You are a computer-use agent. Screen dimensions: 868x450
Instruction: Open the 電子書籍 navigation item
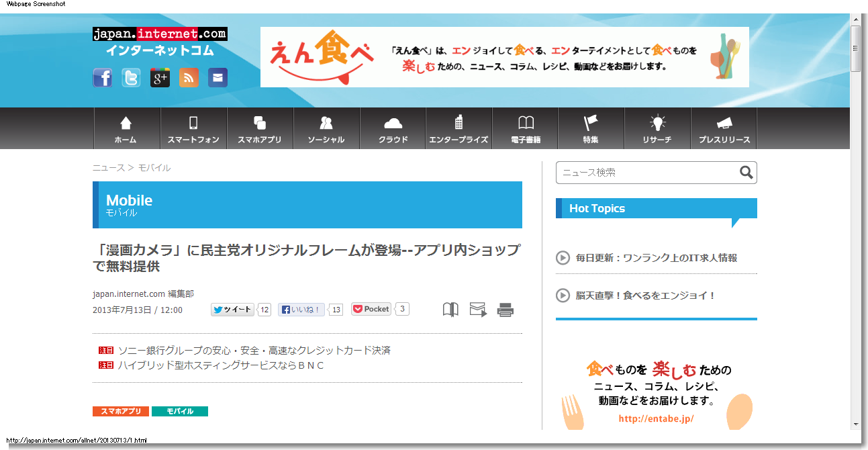point(525,128)
